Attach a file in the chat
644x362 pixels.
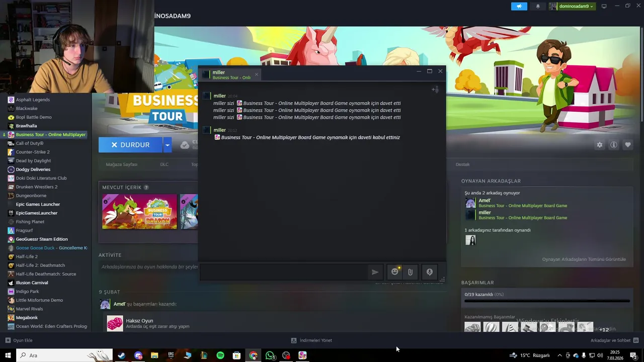coord(410,272)
